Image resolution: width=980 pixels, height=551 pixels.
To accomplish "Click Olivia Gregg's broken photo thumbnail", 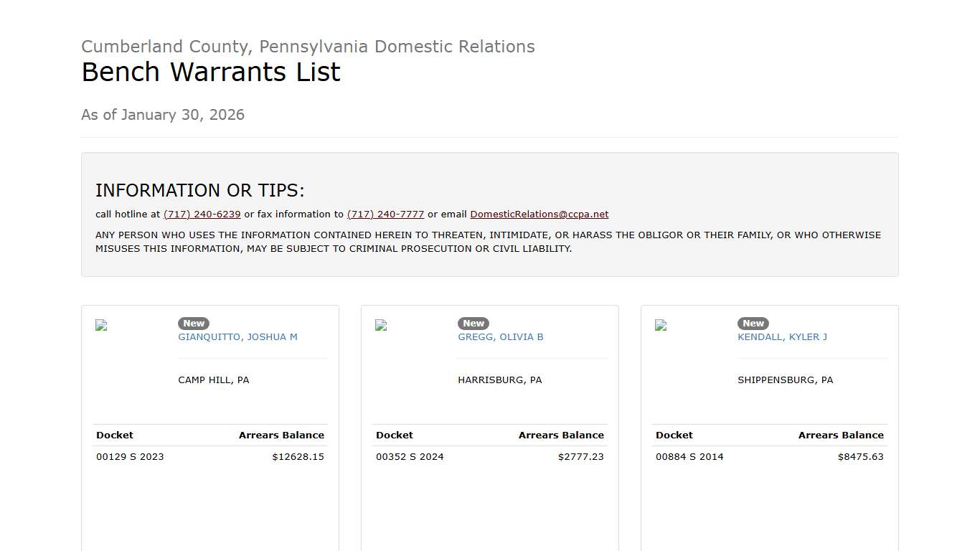I will click(381, 325).
